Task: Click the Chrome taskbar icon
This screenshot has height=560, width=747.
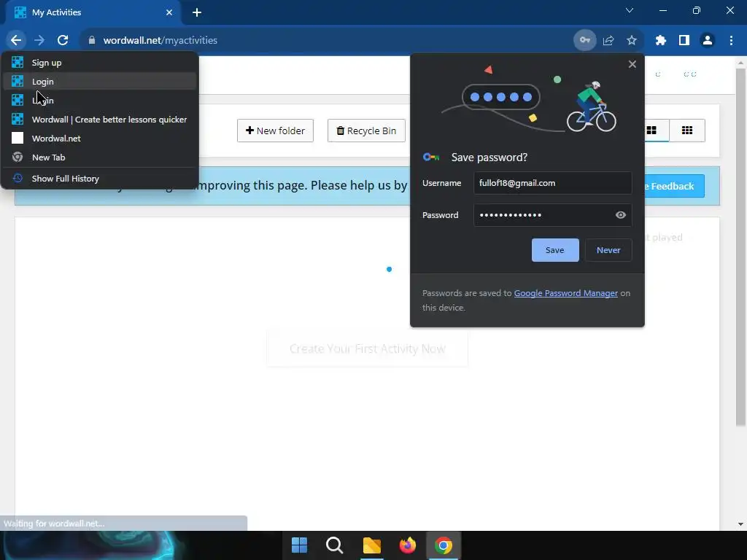Action: pos(443,545)
